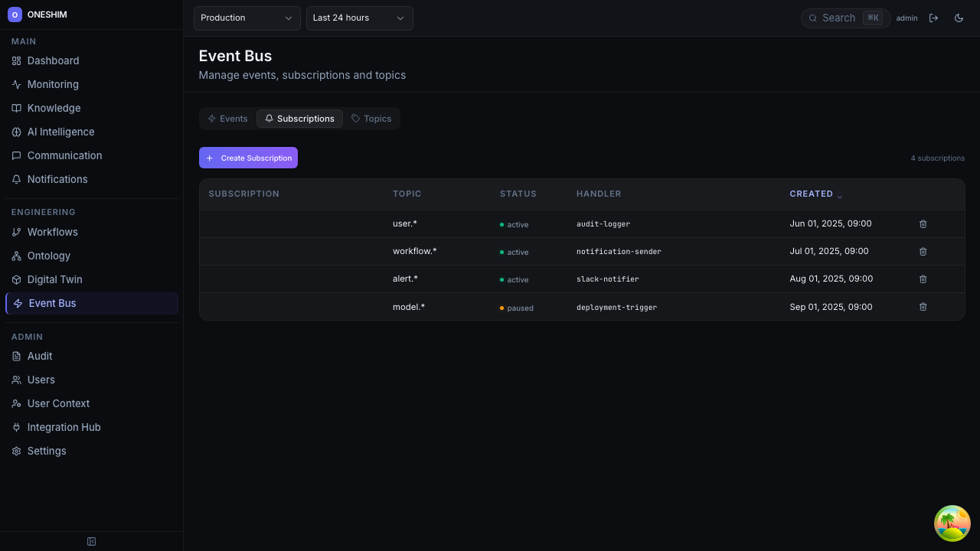Open the Topics tab
This screenshot has width=980, height=551.
pyautogui.click(x=371, y=119)
